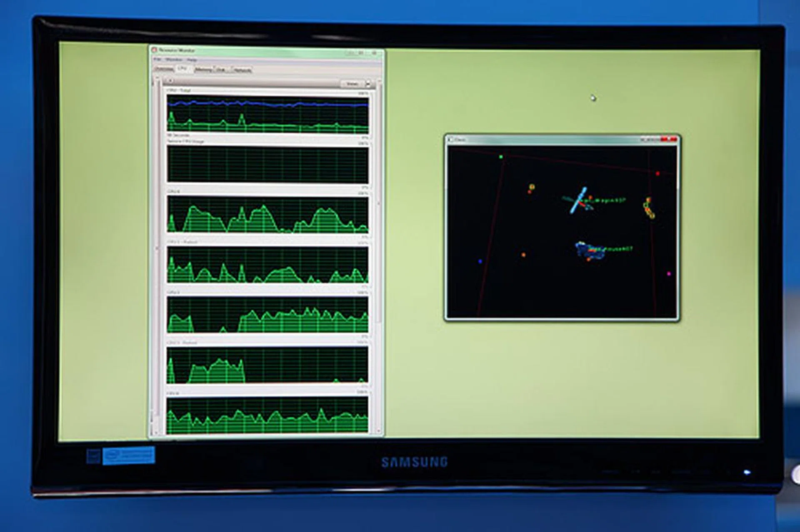Click graph pane scrollbar up arrow
Viewport: 800px width, 532px height.
(379, 82)
